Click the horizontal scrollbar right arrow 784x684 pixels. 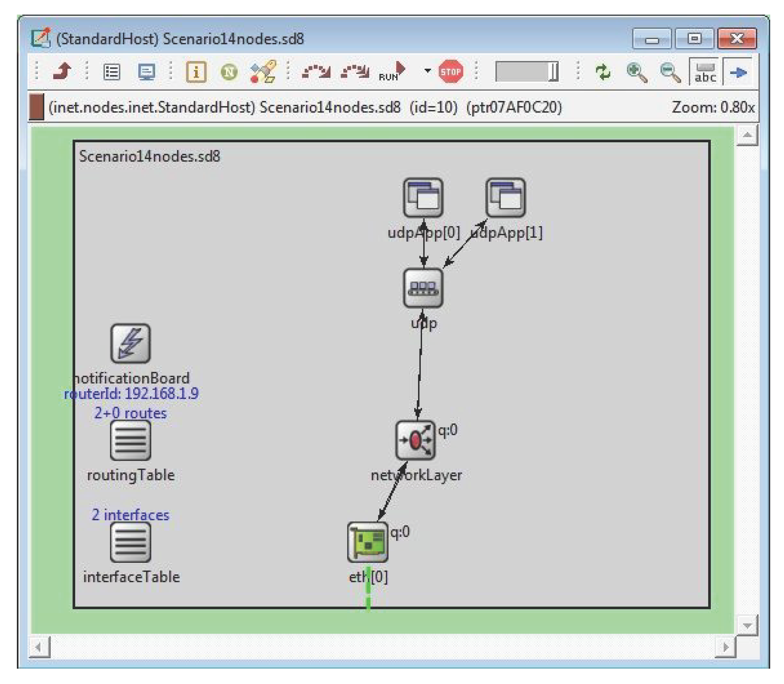tap(725, 648)
